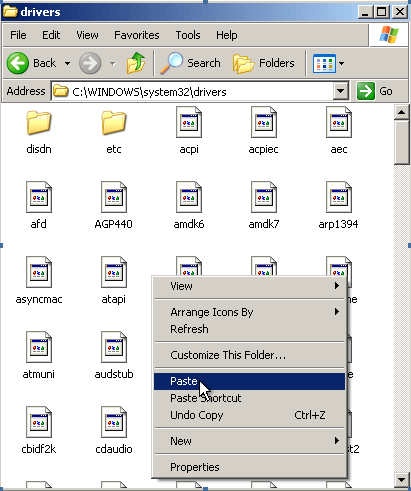411x491 pixels.
Task: Open the Help menu
Action: (x=227, y=35)
